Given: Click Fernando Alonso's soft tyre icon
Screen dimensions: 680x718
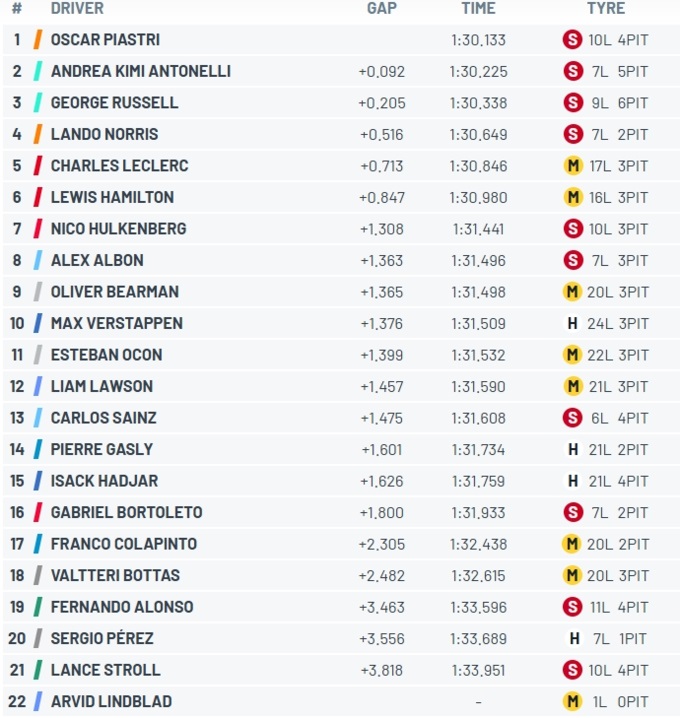Looking at the screenshot, I should click(572, 607).
